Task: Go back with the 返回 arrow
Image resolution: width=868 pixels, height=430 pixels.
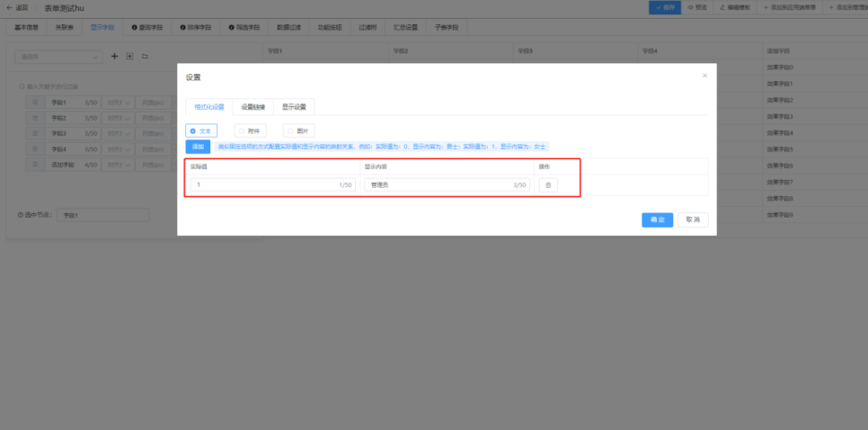Action: tap(16, 8)
